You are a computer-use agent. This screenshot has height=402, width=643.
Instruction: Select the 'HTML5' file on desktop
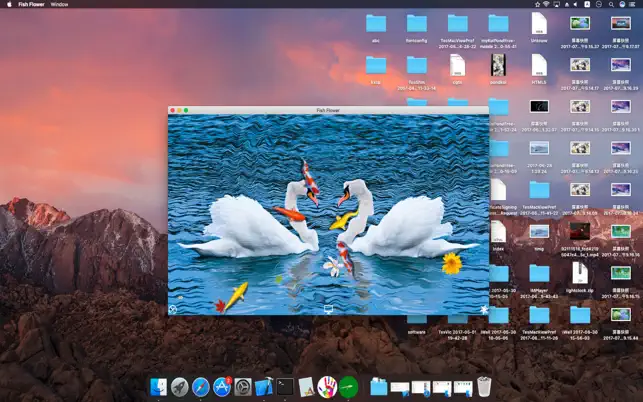pyautogui.click(x=539, y=69)
